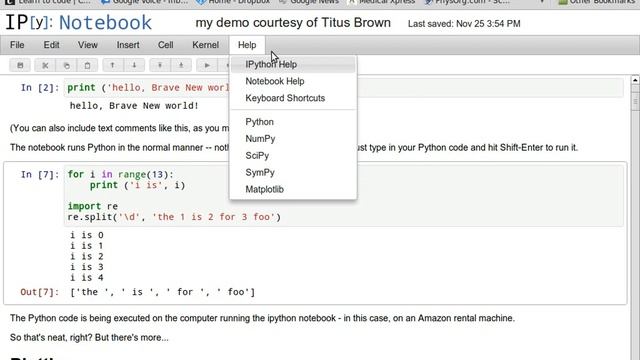Select Notebook Help menu entry
Viewport: 640px width, 360px height.
(x=293, y=81)
